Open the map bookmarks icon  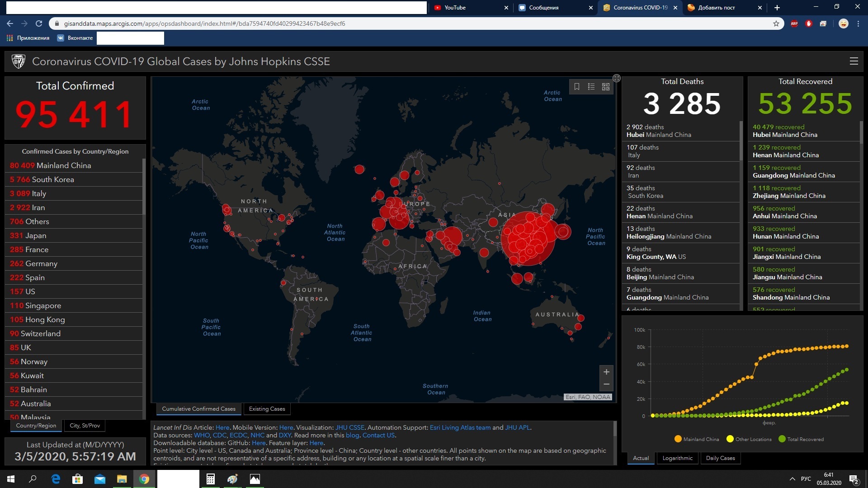click(577, 87)
